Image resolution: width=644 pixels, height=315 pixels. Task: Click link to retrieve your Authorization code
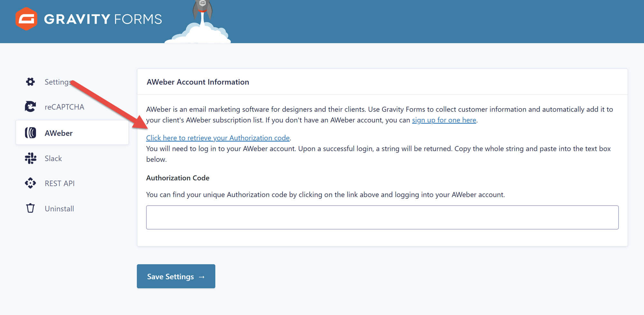click(218, 138)
